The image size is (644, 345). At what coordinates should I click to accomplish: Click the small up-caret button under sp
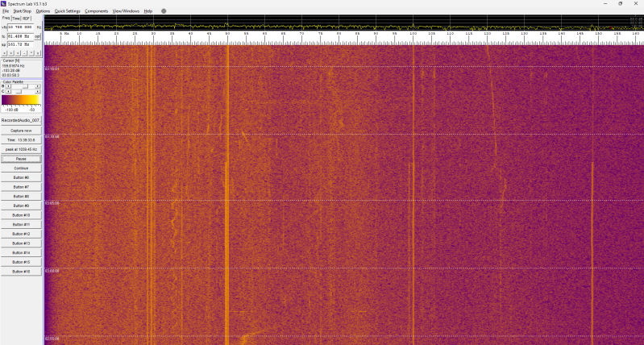(x=31, y=53)
